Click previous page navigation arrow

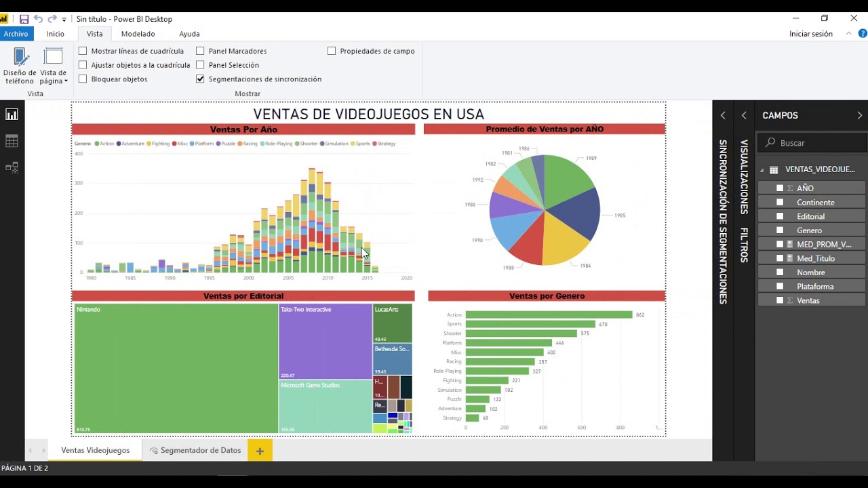(x=31, y=451)
